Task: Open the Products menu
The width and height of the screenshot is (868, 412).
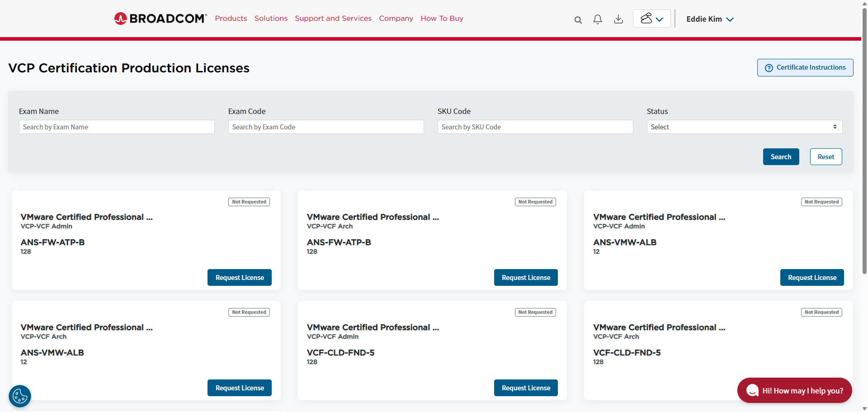Action: tap(231, 19)
